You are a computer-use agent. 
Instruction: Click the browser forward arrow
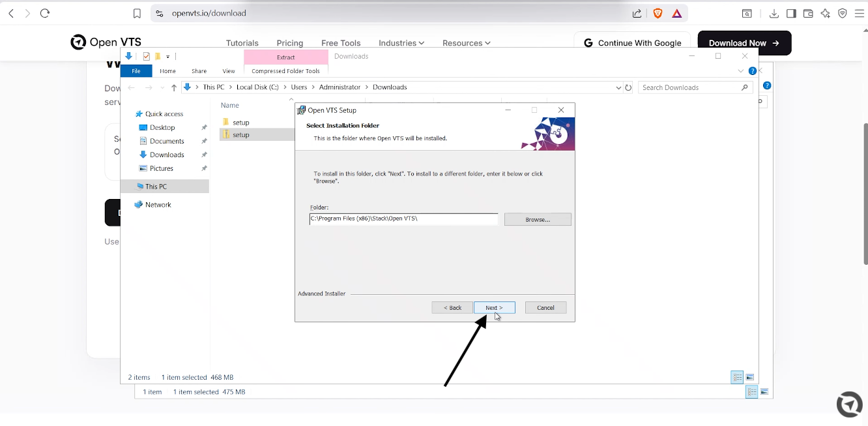tap(27, 13)
